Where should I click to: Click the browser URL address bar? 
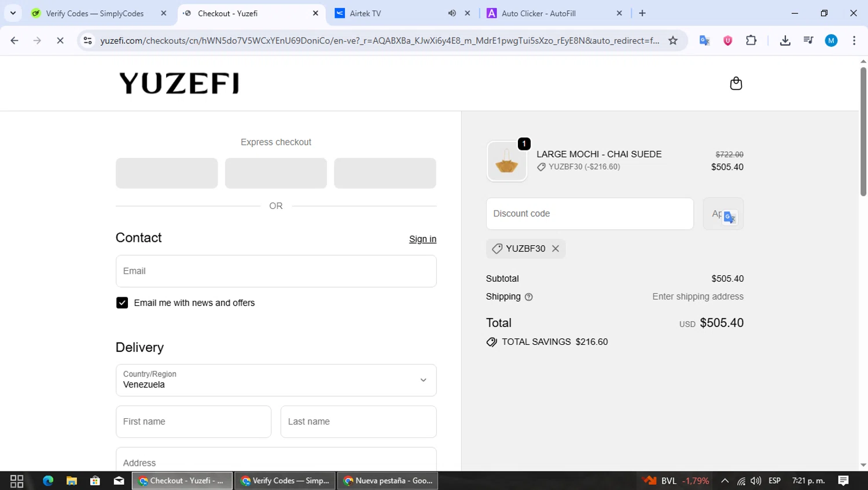pyautogui.click(x=380, y=40)
